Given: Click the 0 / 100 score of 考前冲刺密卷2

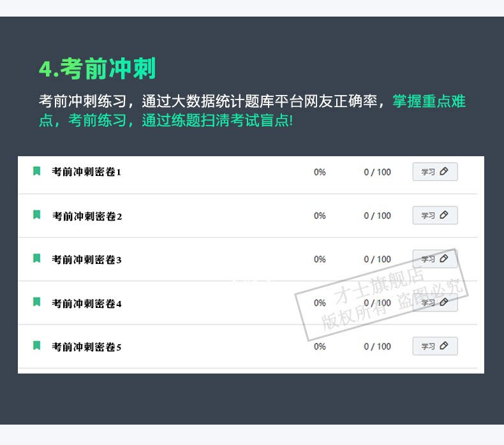Looking at the screenshot, I should (x=377, y=216).
